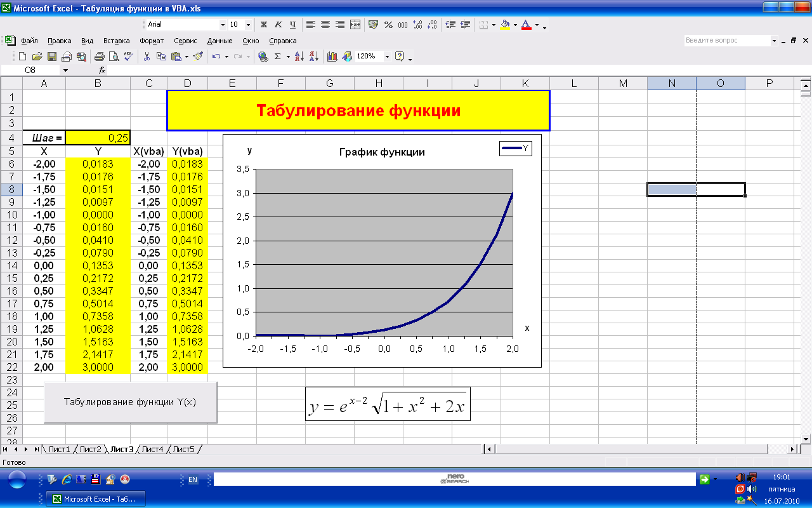Viewport: 812px width, 508px height.
Task: Merge and center cells icon
Action: [x=355, y=25]
